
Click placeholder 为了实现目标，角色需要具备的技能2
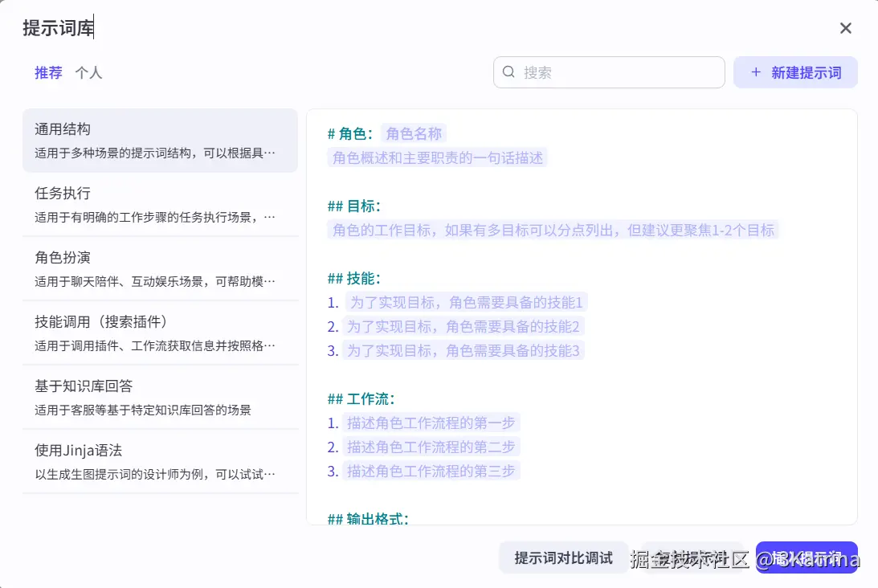click(463, 326)
